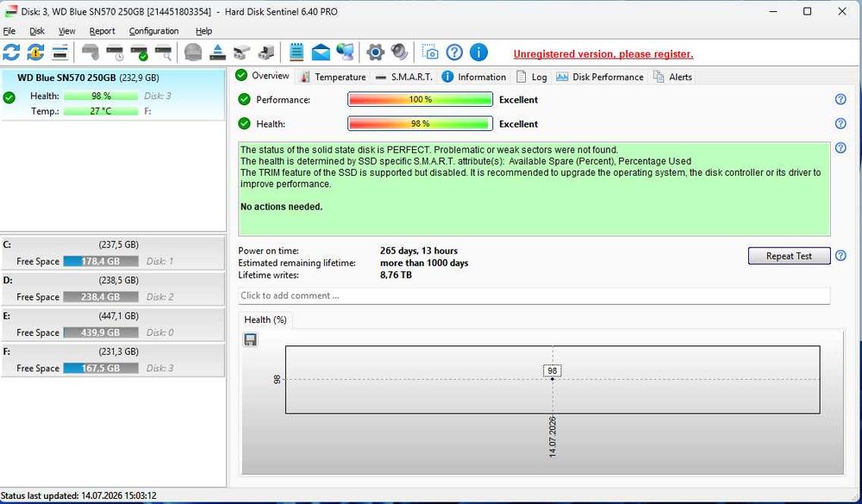862x504 pixels.
Task: Click the '265 days, 13 hours' power on value
Action: [x=418, y=251]
